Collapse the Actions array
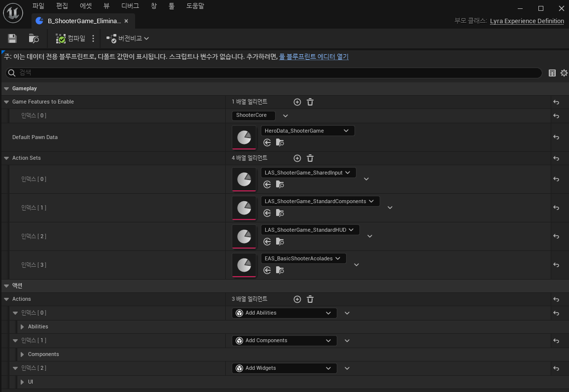 6,299
